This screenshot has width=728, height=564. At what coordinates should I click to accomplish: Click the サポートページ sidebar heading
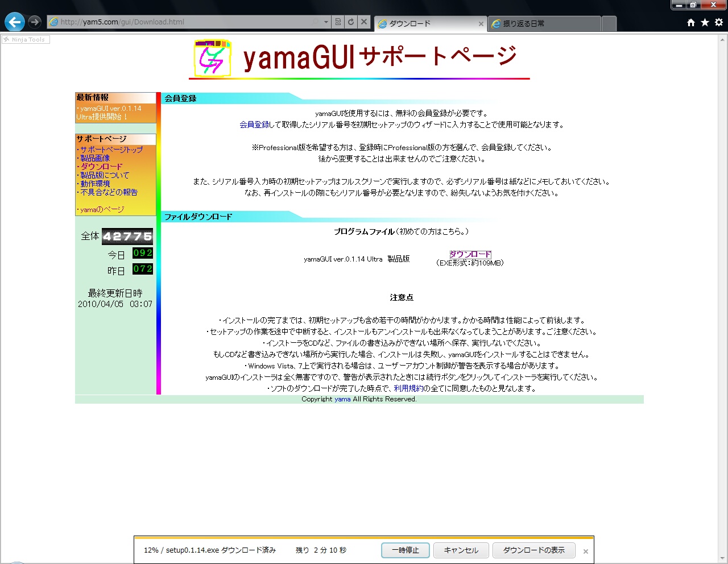(x=102, y=139)
